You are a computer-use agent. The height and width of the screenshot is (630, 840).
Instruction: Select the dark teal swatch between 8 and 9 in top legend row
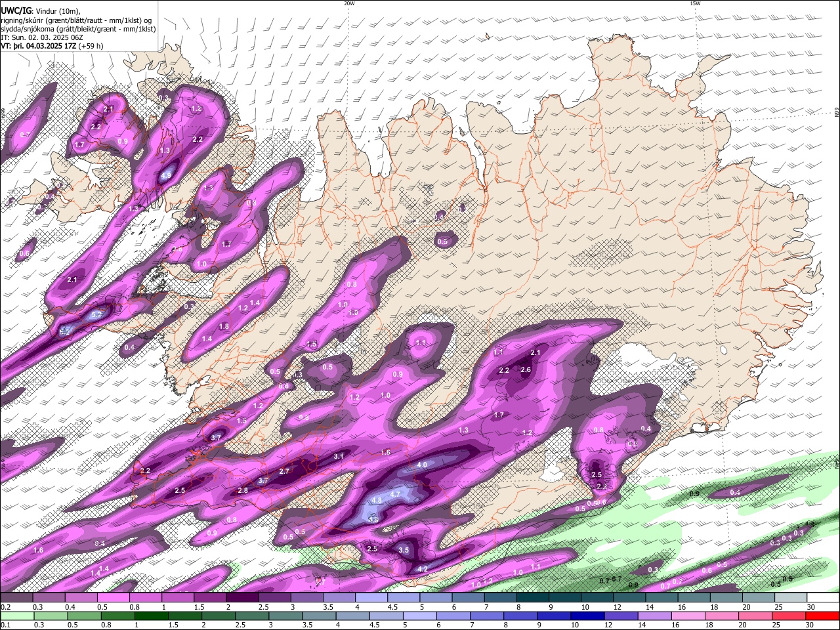point(532,598)
